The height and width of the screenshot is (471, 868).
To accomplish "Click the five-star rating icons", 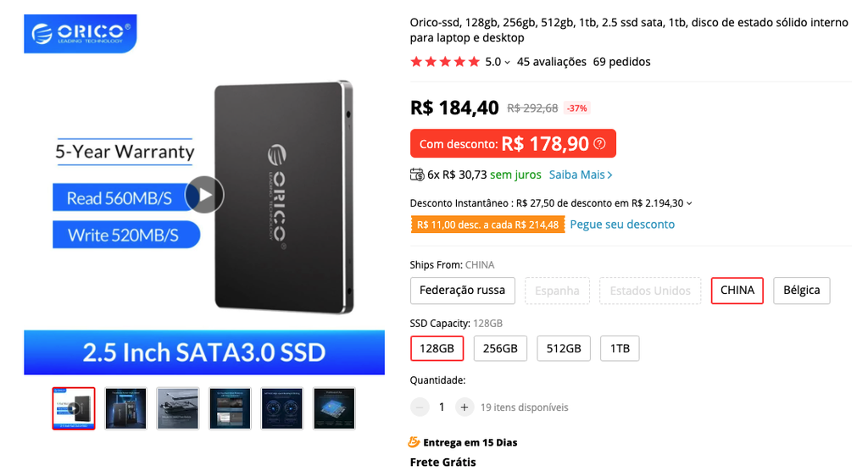I will (445, 62).
